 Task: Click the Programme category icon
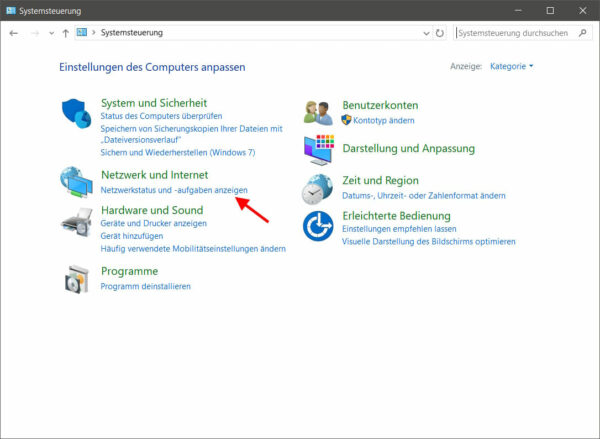point(77,279)
